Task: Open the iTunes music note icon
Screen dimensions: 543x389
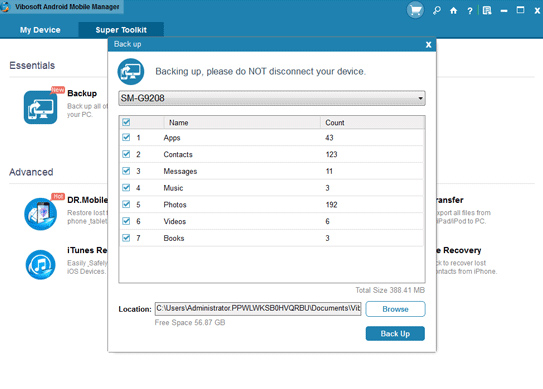Action: pos(41,265)
